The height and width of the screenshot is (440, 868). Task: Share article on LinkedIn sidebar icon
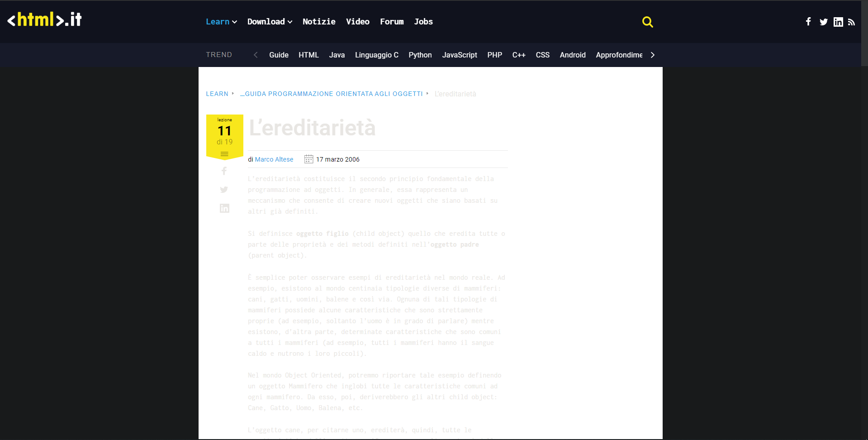coord(224,208)
